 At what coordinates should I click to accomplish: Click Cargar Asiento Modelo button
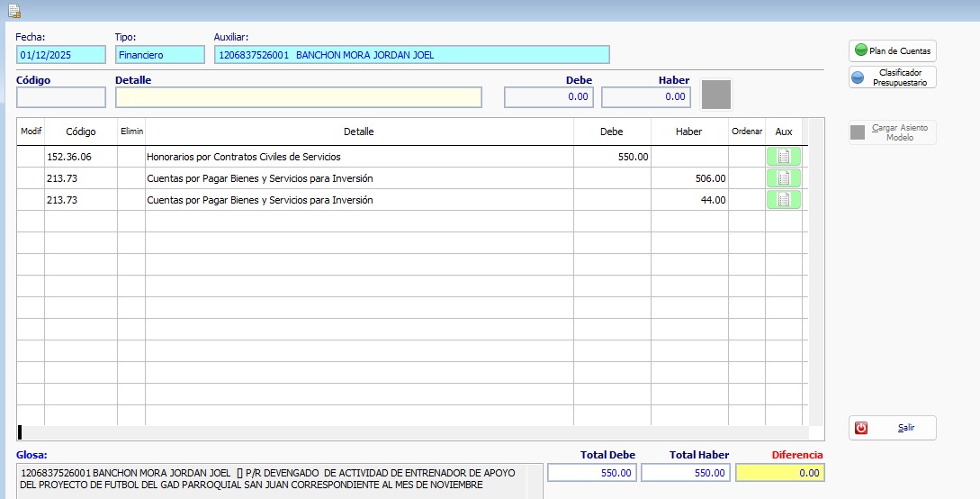point(893,132)
